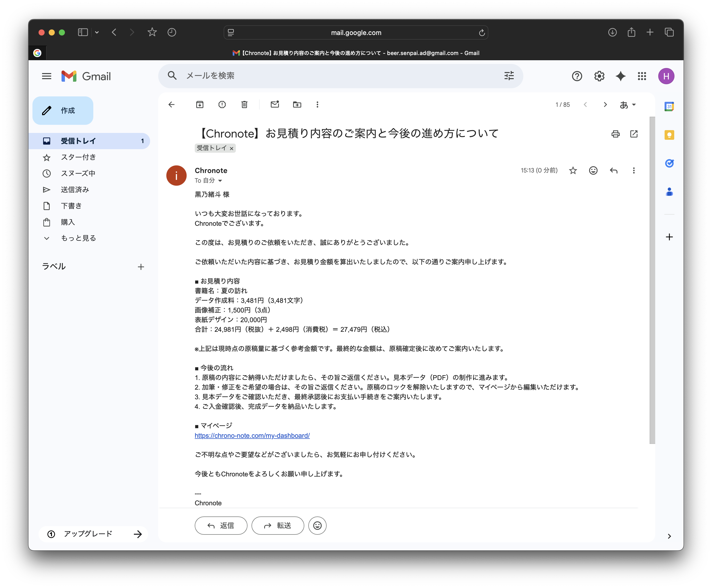The width and height of the screenshot is (712, 588).
Task: Add an emoji reaction to the email
Action: tap(593, 170)
